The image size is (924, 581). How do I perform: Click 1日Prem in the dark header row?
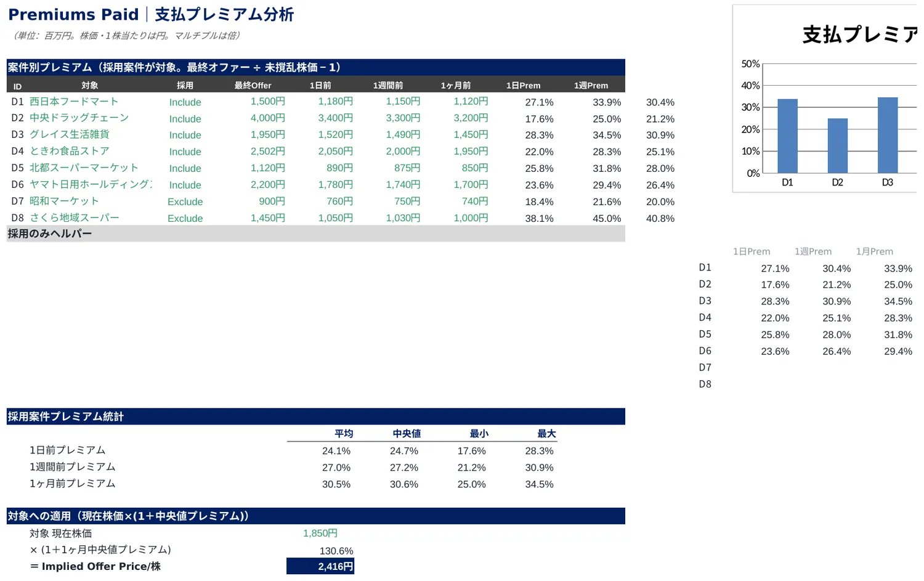[x=524, y=86]
